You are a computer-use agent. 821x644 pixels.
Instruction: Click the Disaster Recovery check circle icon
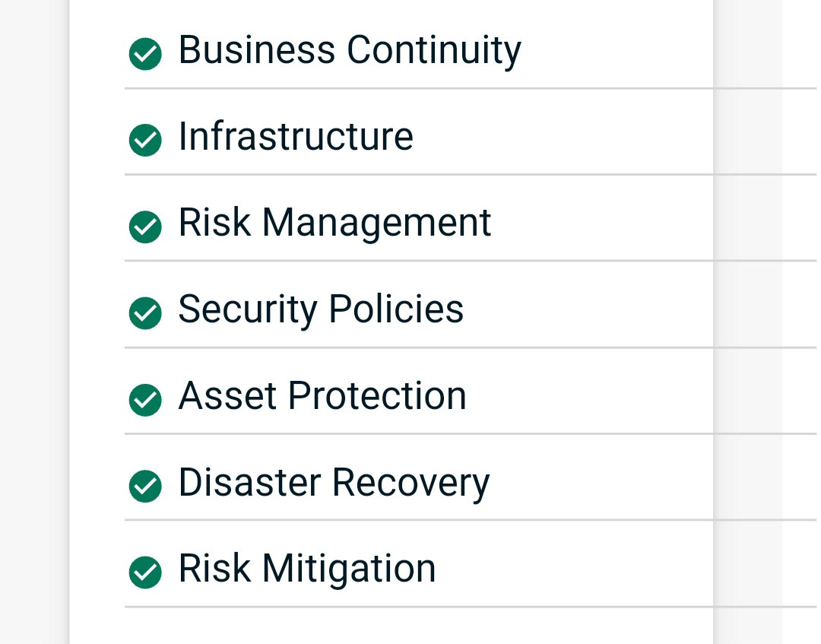pyautogui.click(x=145, y=486)
